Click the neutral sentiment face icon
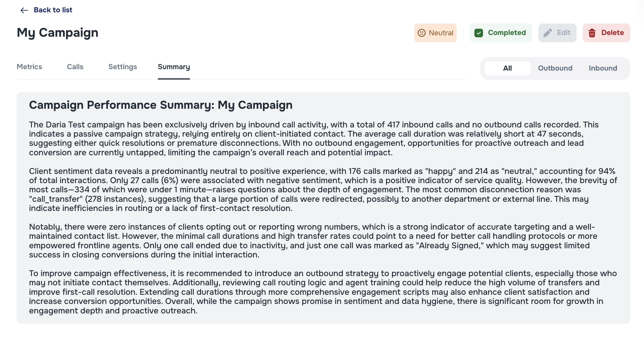 (x=421, y=33)
